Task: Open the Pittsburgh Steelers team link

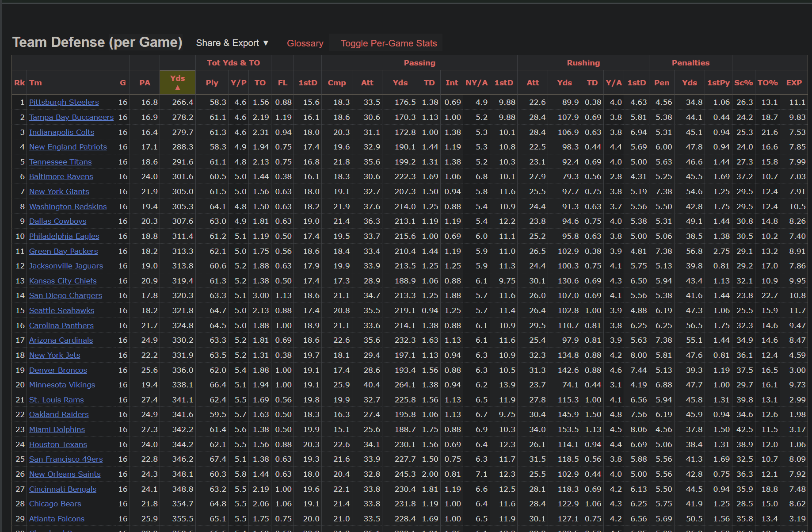Action: [x=64, y=102]
